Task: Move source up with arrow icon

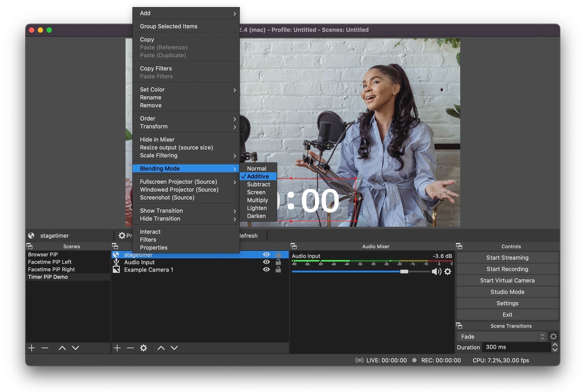Action: click(x=161, y=348)
